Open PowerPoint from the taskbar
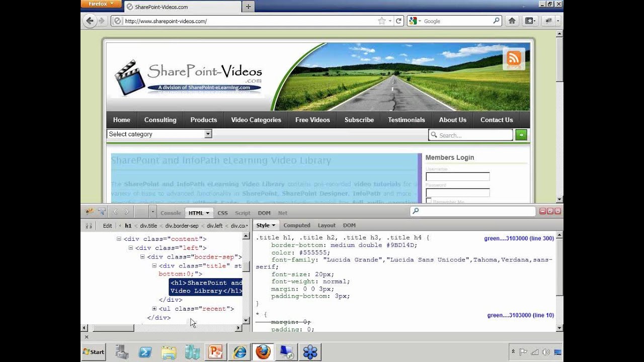This screenshot has height=362, width=644. pyautogui.click(x=215, y=352)
